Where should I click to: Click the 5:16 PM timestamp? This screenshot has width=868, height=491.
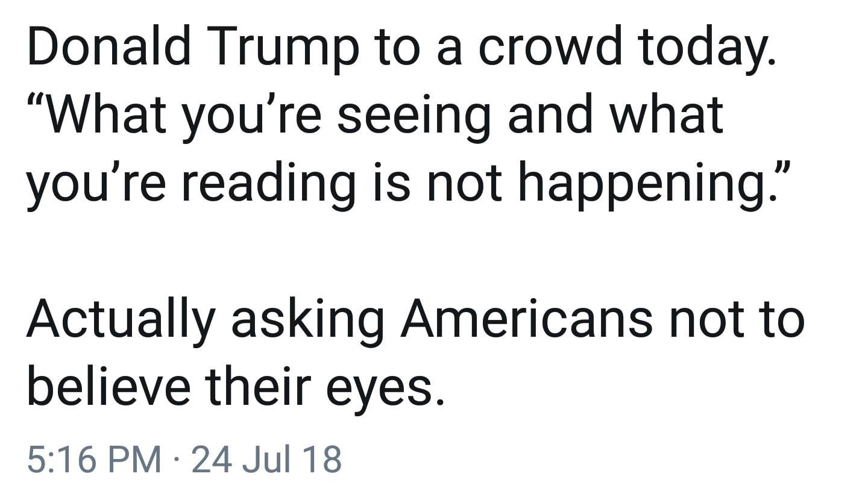click(x=95, y=459)
